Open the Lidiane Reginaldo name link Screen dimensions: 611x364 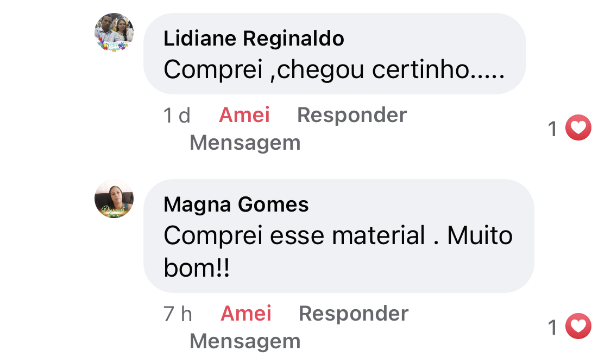click(254, 39)
